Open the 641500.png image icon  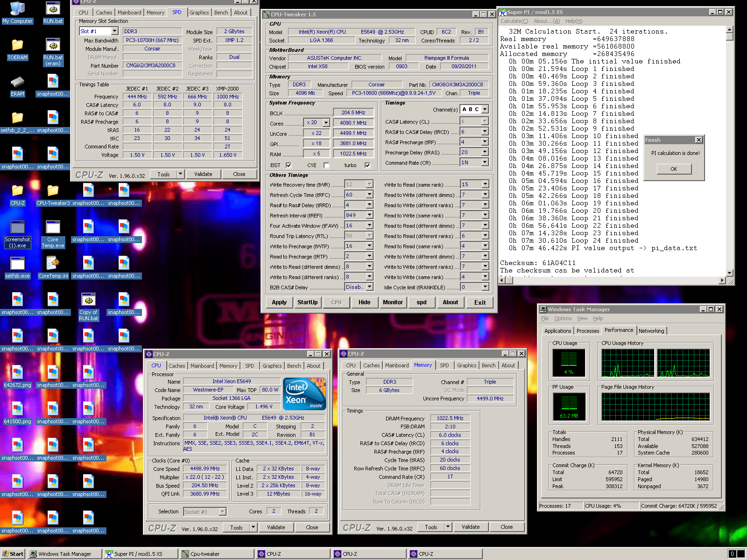17,413
